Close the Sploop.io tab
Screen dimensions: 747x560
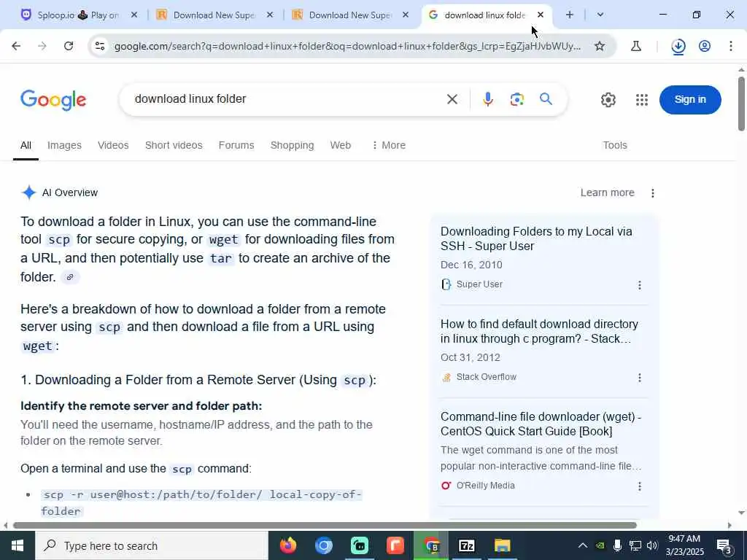134,15
